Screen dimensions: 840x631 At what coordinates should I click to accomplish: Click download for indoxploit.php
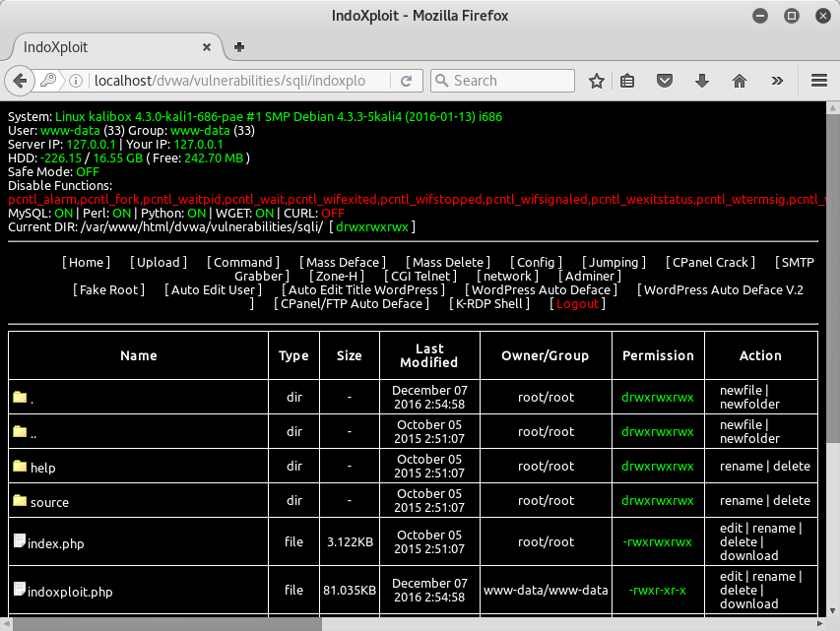pyautogui.click(x=749, y=604)
